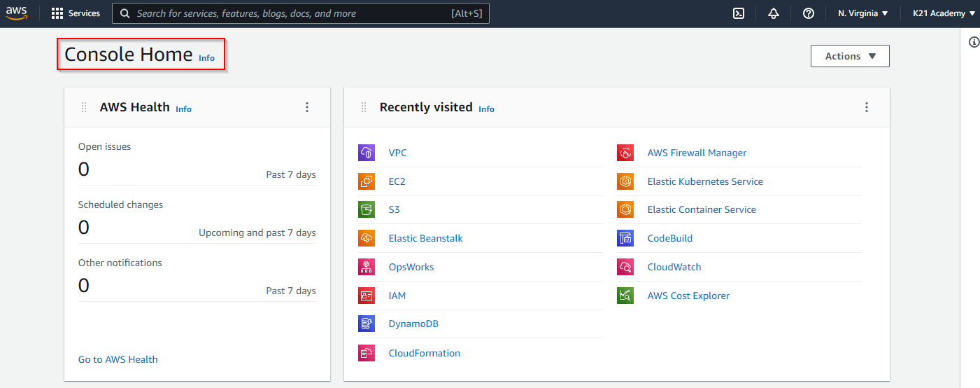This screenshot has height=388, width=980.
Task: Open the CloudShell terminal icon
Action: click(739, 13)
